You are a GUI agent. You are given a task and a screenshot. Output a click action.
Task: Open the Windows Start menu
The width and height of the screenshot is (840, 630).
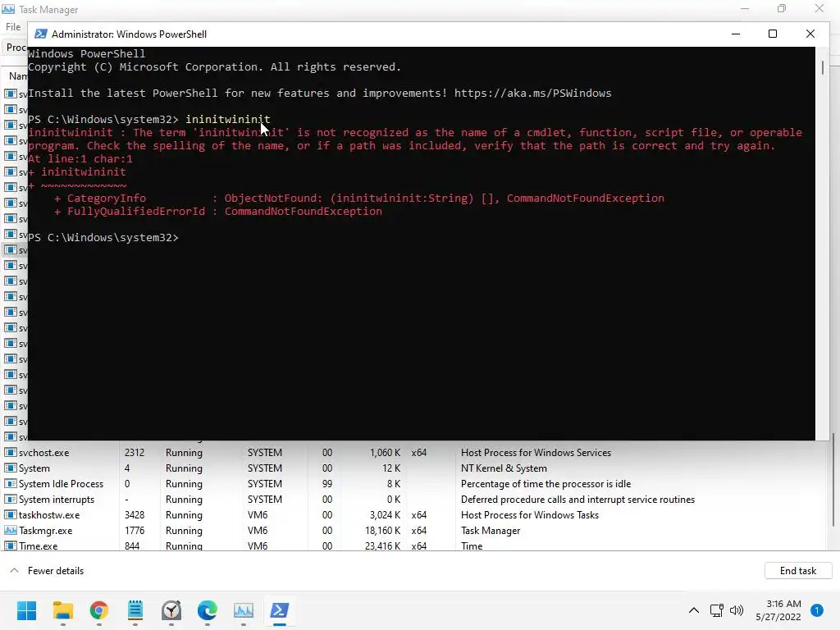click(x=26, y=610)
